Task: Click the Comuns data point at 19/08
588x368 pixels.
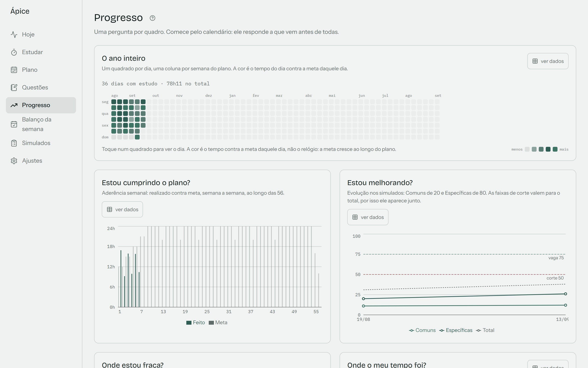Action: 363,306
